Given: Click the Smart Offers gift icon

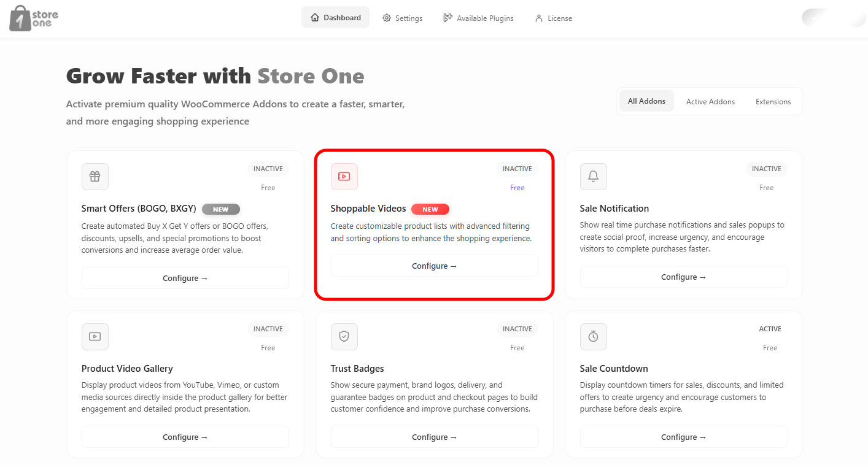Looking at the screenshot, I should (x=95, y=177).
